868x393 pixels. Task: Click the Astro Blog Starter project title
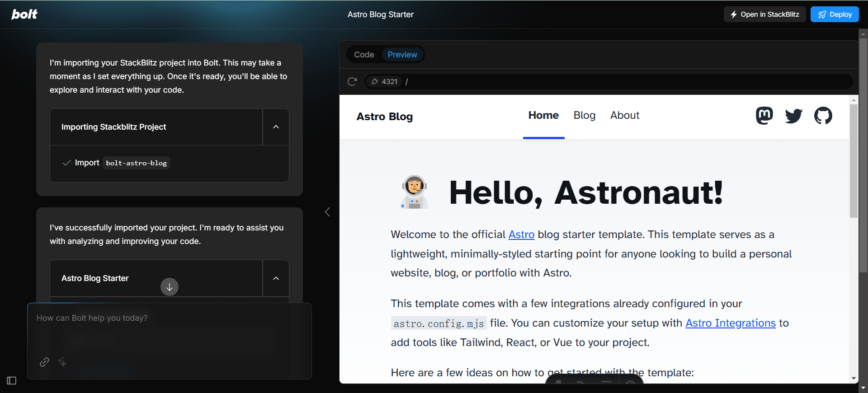click(381, 14)
